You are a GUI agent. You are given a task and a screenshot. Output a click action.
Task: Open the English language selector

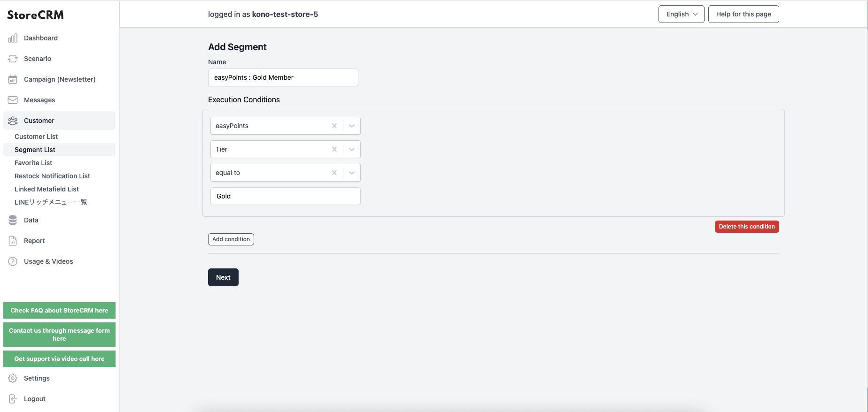coord(681,14)
